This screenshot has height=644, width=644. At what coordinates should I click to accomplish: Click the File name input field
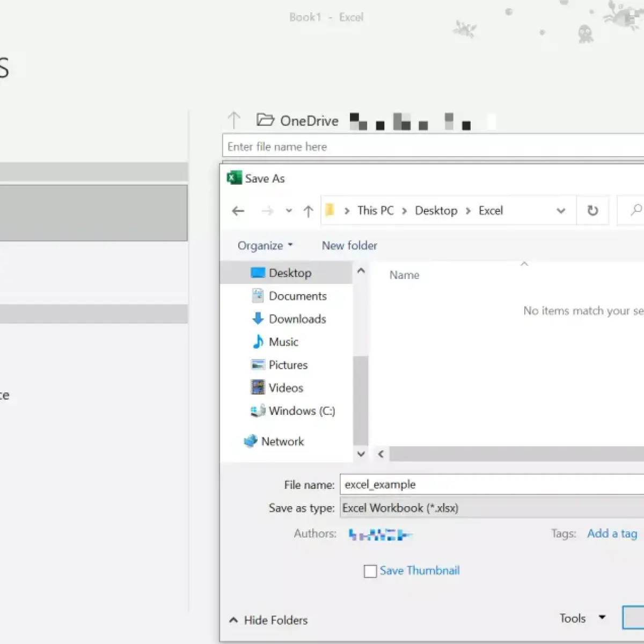click(x=492, y=485)
